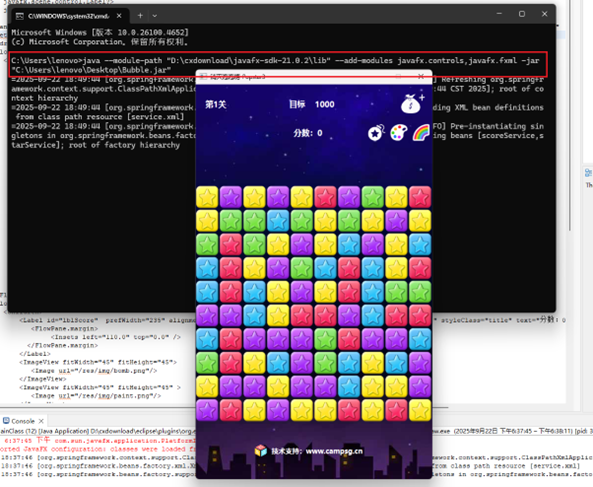Click the 'JavaFX configuration' warning line in Console
The image size is (593, 487).
(98, 449)
